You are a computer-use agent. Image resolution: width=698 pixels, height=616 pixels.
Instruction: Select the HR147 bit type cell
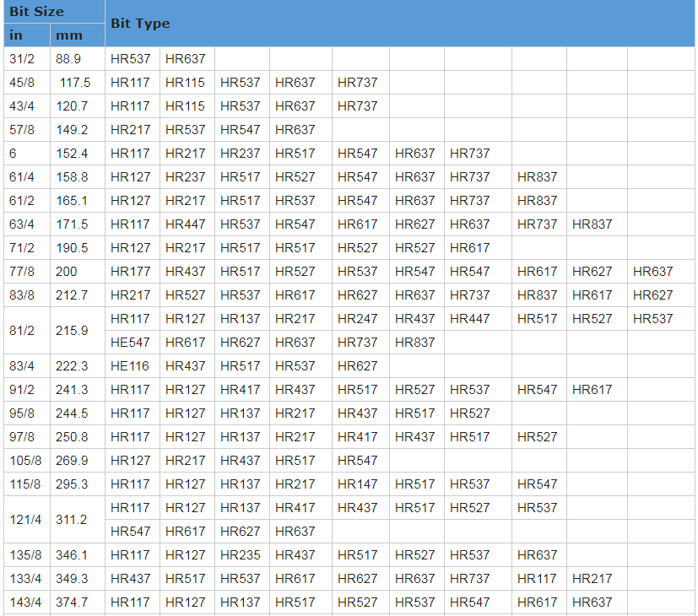pos(357,484)
